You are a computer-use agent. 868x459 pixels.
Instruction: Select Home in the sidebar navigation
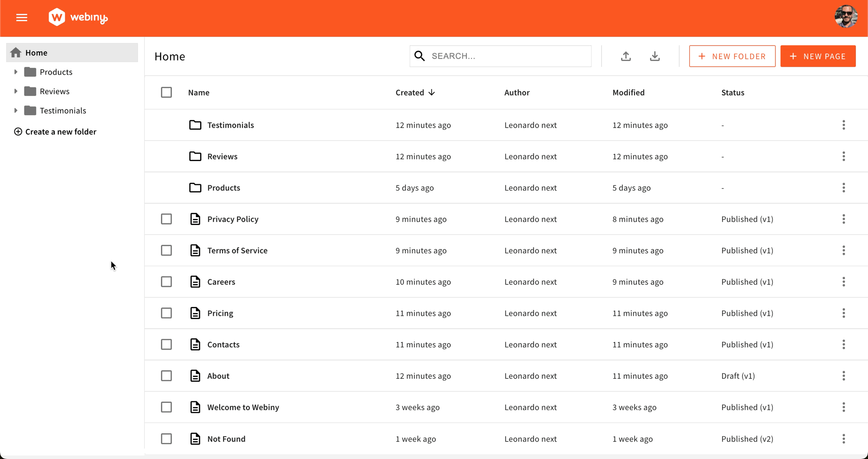tap(36, 52)
